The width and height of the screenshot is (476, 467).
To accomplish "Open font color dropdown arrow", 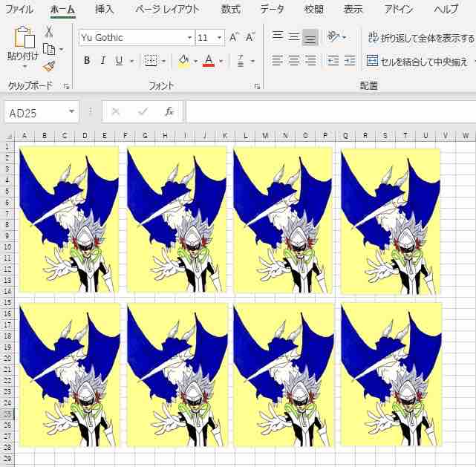I will tap(221, 62).
